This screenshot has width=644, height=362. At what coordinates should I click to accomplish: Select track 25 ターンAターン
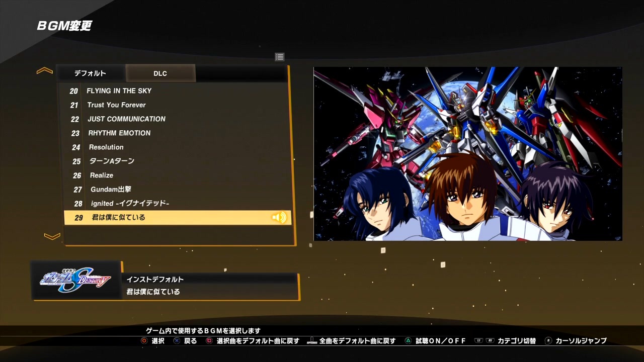pos(176,161)
